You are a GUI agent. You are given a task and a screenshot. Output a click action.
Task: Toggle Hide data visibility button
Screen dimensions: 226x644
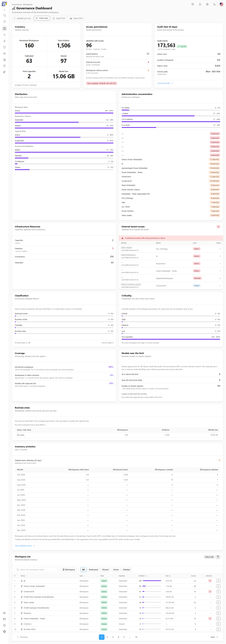(42, 18)
